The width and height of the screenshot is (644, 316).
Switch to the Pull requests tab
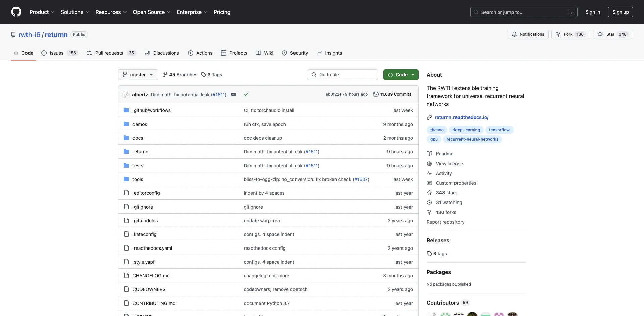coord(111,53)
